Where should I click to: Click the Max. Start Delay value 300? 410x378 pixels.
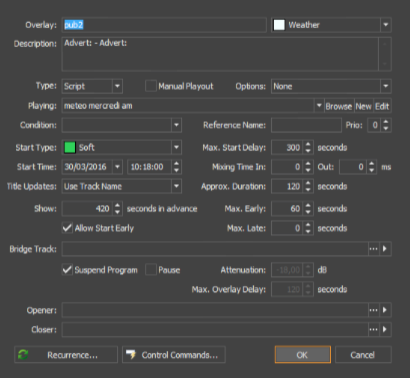(287, 147)
